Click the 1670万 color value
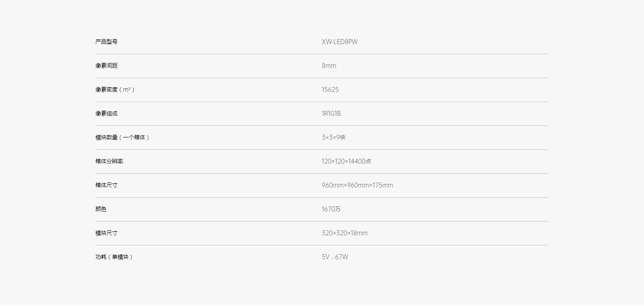The width and height of the screenshot is (644, 308). [331, 209]
